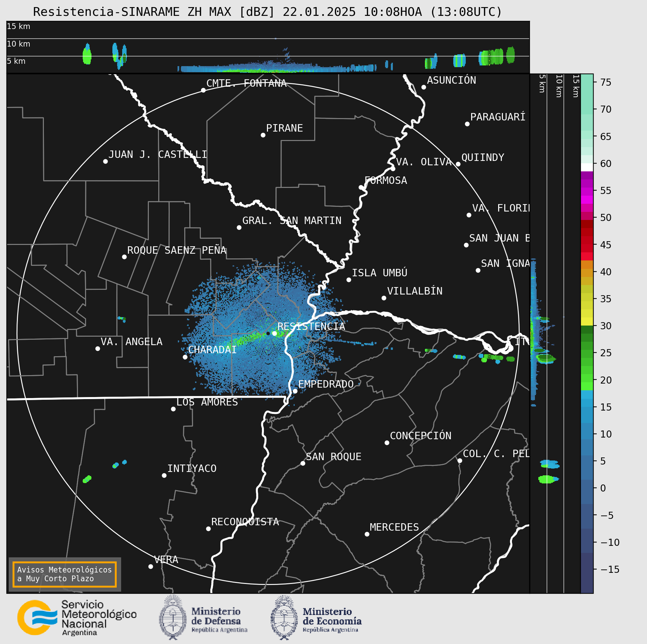Click the VERA city label
The height and width of the screenshot is (644, 647).
166,560
